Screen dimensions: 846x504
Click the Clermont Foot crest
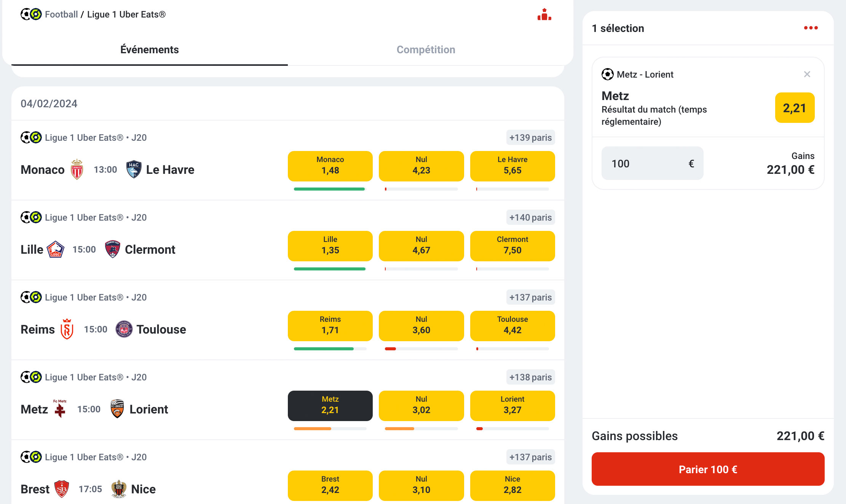click(x=113, y=249)
